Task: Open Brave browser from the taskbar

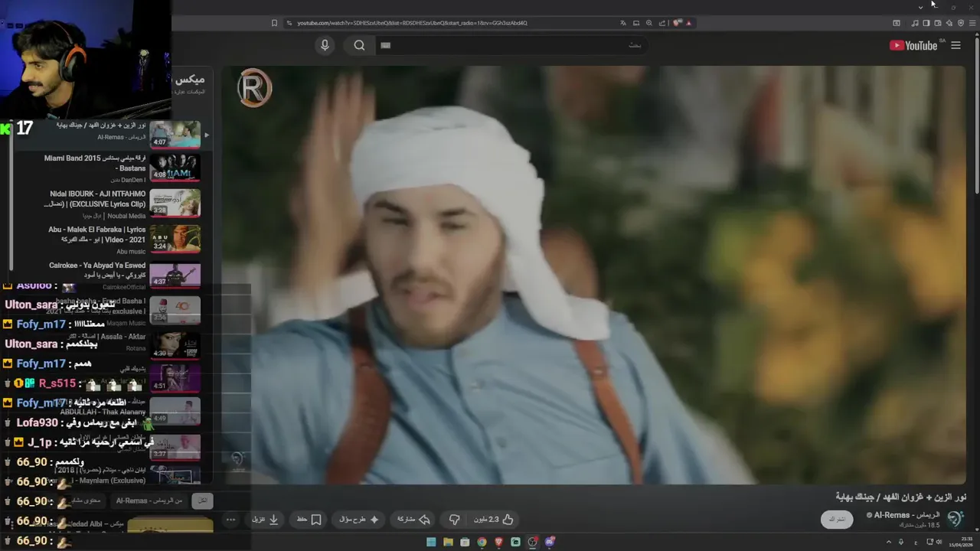Action: [x=498, y=542]
